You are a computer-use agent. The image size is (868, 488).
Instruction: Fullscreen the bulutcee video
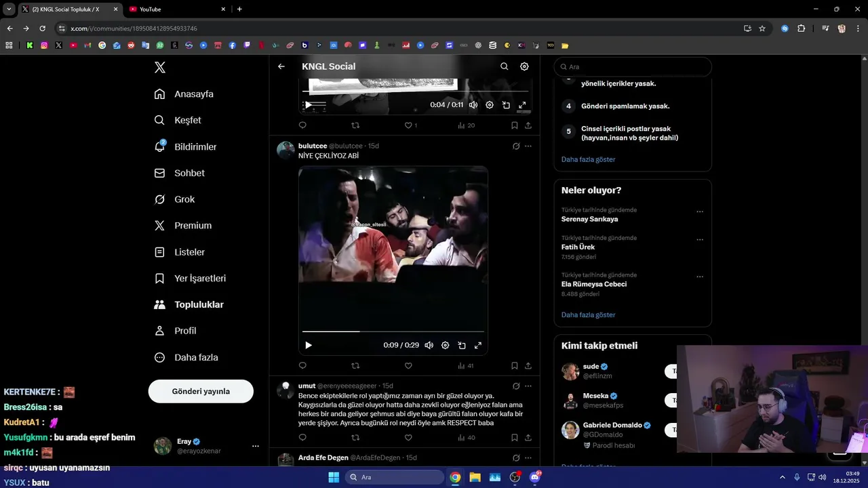click(x=478, y=345)
